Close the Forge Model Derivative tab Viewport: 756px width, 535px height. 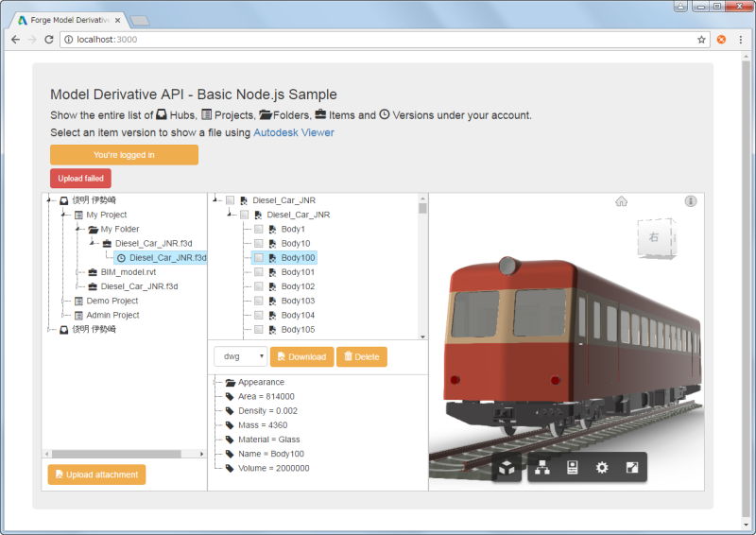click(119, 20)
